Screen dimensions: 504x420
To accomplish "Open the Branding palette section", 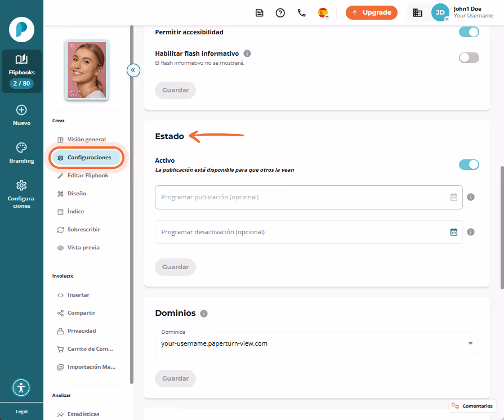I will (x=21, y=153).
